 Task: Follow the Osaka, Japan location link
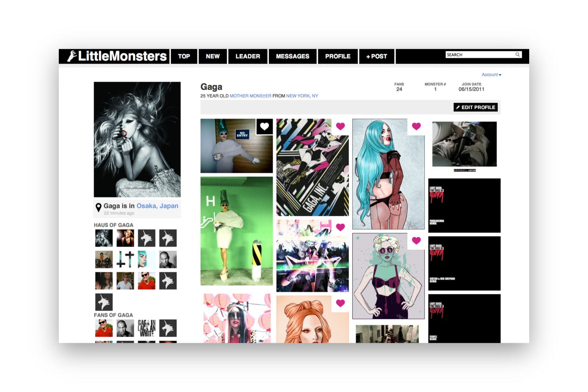[x=157, y=206]
